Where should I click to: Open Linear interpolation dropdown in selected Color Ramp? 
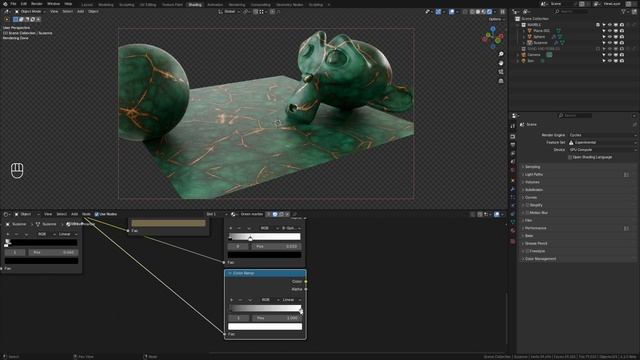(292, 300)
